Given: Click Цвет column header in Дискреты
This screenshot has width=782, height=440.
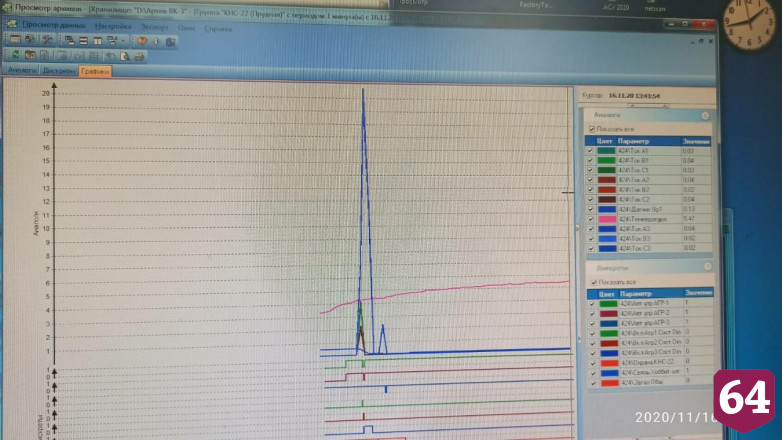Looking at the screenshot, I should pyautogui.click(x=606, y=294).
